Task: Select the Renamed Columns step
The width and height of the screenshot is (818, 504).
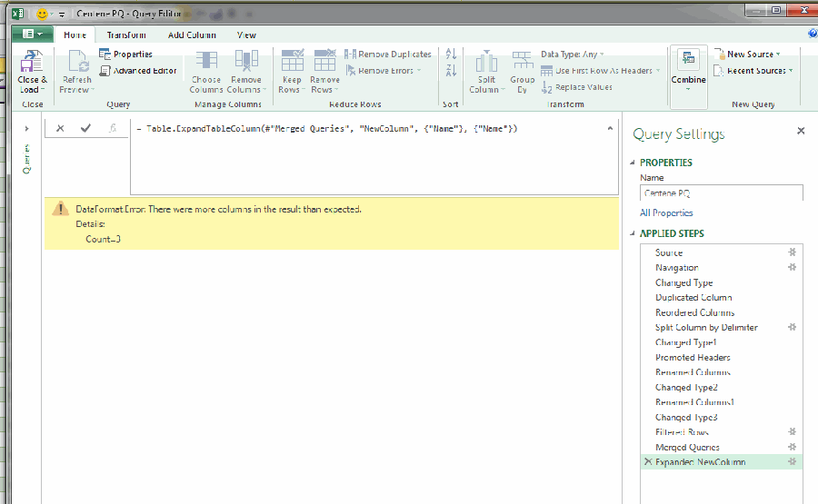Action: click(693, 372)
